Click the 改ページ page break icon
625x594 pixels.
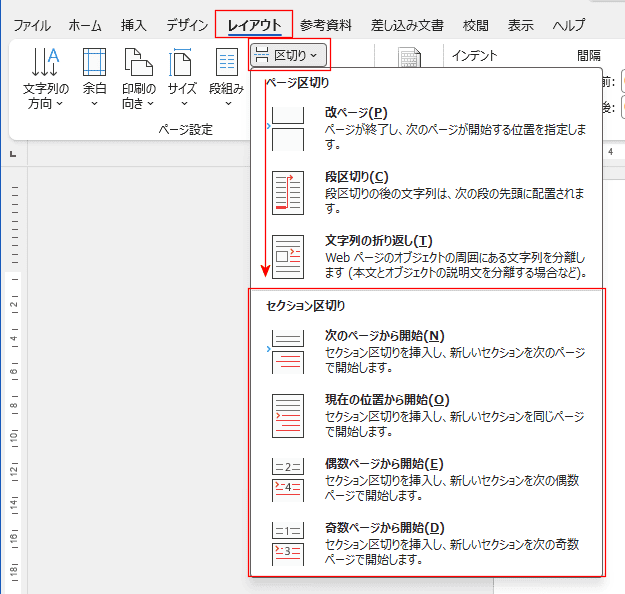288,128
